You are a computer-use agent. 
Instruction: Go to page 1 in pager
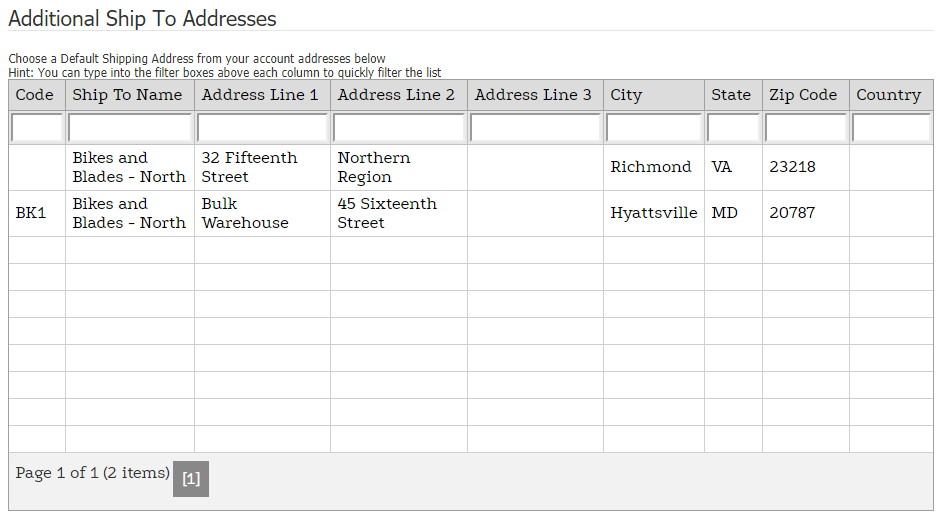pyautogui.click(x=191, y=479)
